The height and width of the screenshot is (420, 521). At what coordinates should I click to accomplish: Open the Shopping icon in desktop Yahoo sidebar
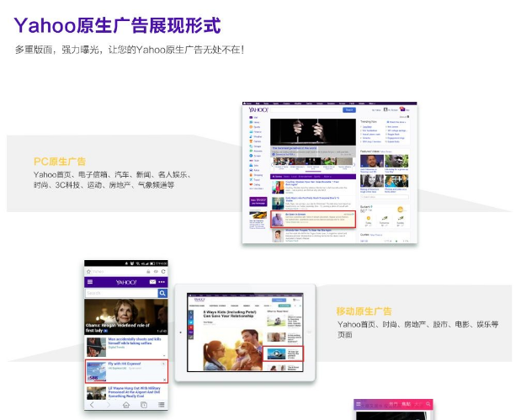[251, 175]
